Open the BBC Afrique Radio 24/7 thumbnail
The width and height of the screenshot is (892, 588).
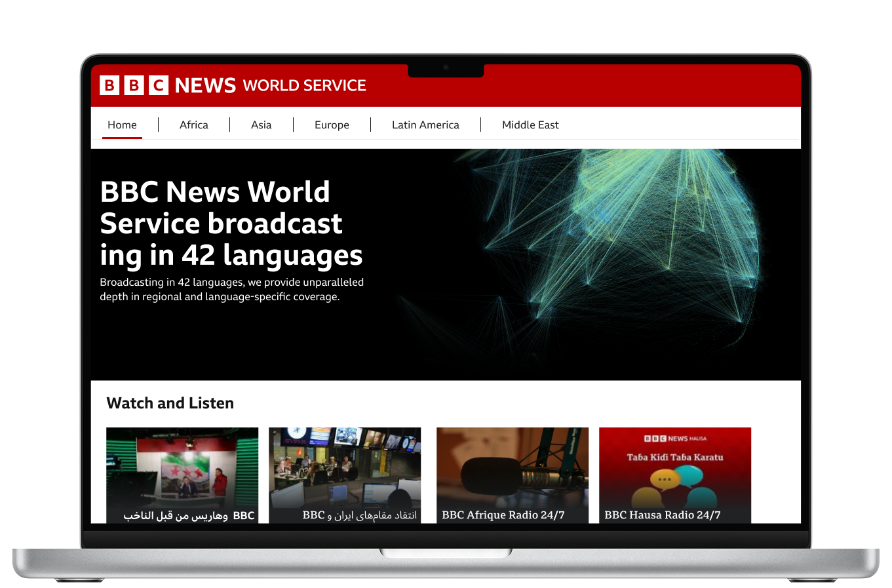513,475
